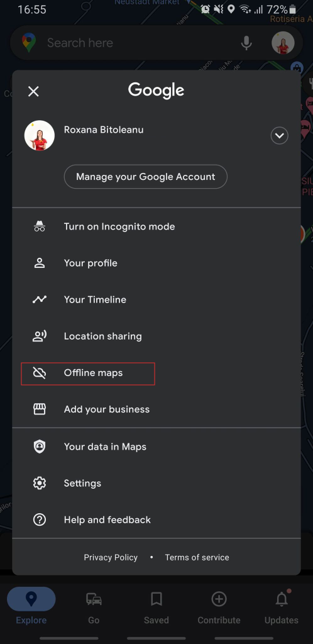The width and height of the screenshot is (313, 644).
Task: Click the Location sharing icon
Action: [40, 336]
